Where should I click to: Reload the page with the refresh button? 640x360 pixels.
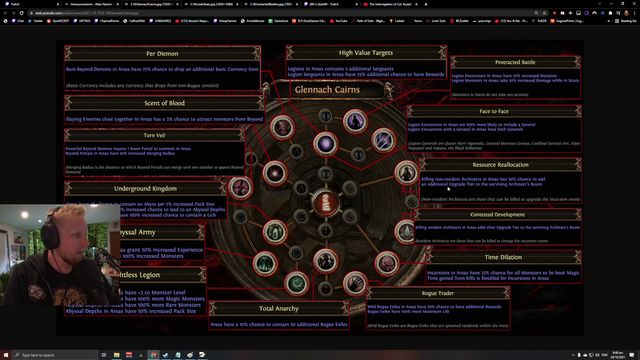pos(21,13)
